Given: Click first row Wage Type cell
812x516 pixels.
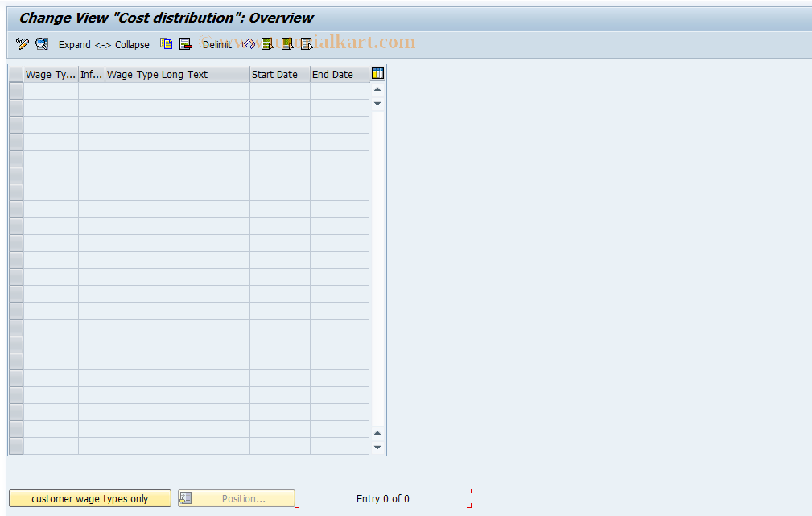Looking at the screenshot, I should 51,91.
